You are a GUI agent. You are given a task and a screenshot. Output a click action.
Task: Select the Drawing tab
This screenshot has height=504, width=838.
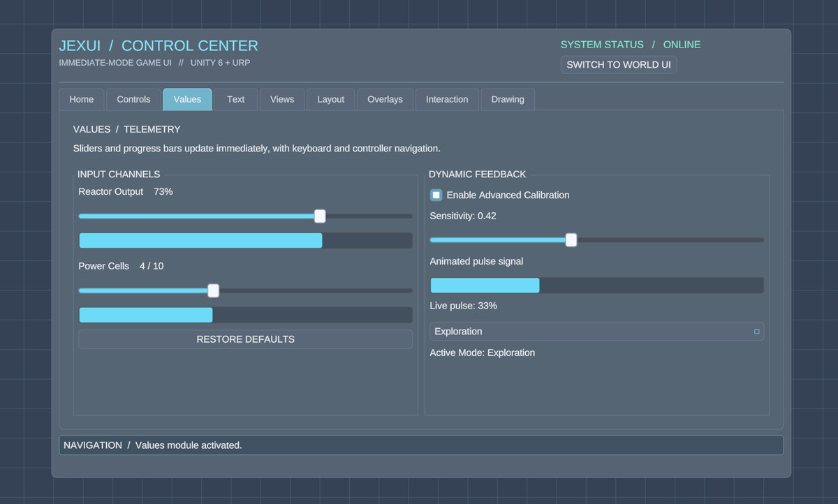[508, 99]
